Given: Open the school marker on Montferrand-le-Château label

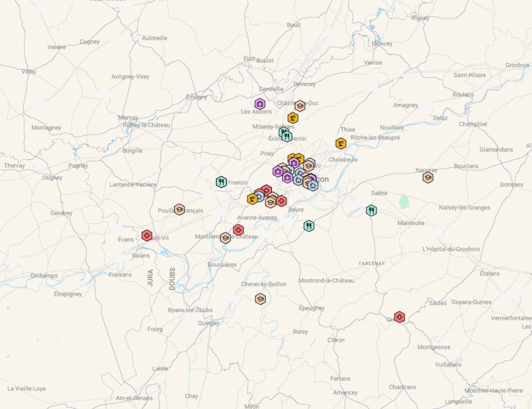Looking at the screenshot, I should [x=225, y=238].
